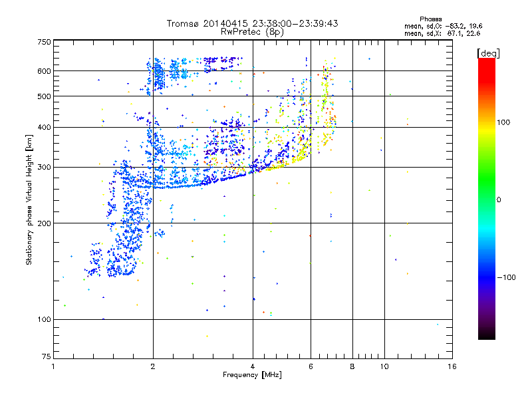Click the colorbar label '0'

click(x=498, y=200)
